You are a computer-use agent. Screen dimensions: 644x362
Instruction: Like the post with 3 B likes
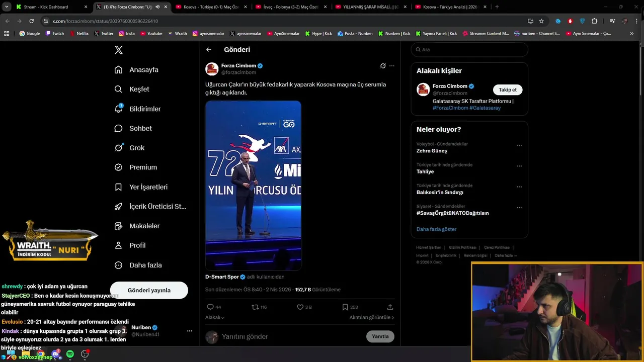300,307
